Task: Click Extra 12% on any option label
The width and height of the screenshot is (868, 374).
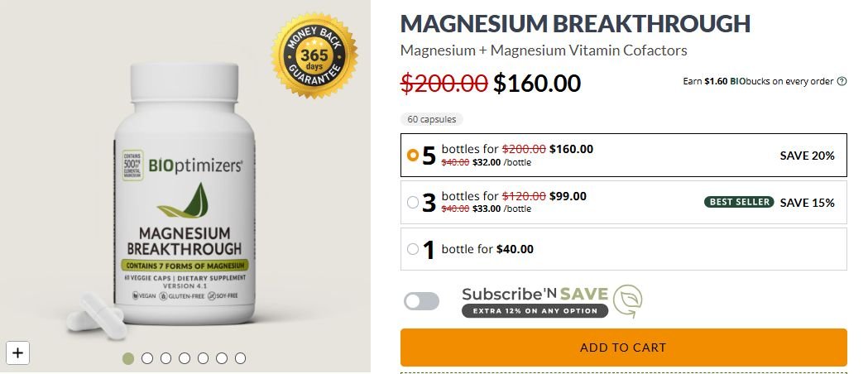Action: [535, 311]
